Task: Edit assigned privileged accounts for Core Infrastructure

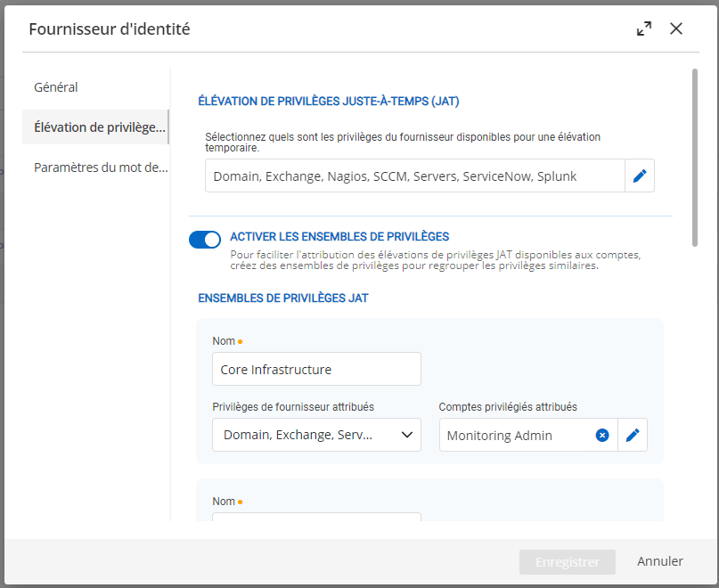Action: [x=633, y=435]
